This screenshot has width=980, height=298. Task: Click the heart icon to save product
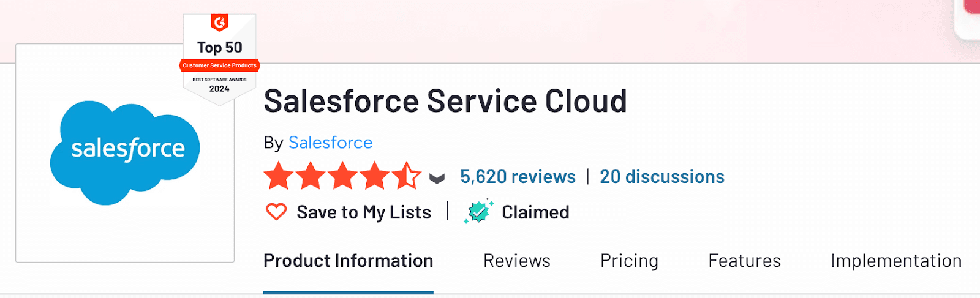coord(276,212)
